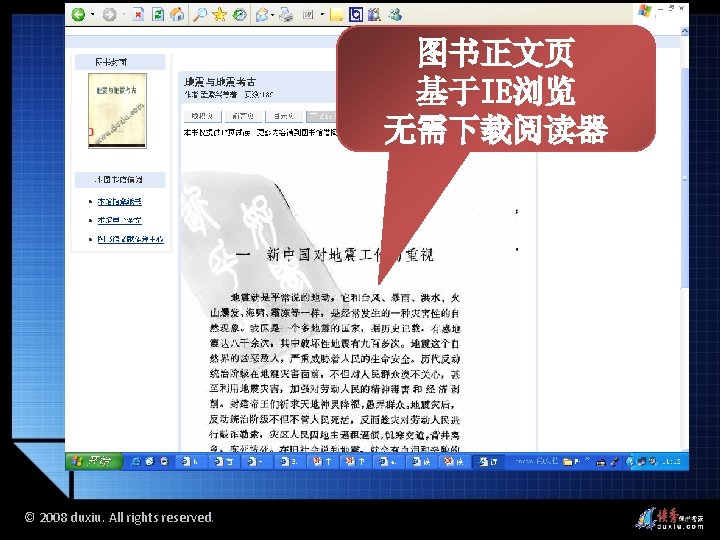Screen dimensions: 720x540
Task: Click the book title 地震与地震考古
Action: point(219,82)
